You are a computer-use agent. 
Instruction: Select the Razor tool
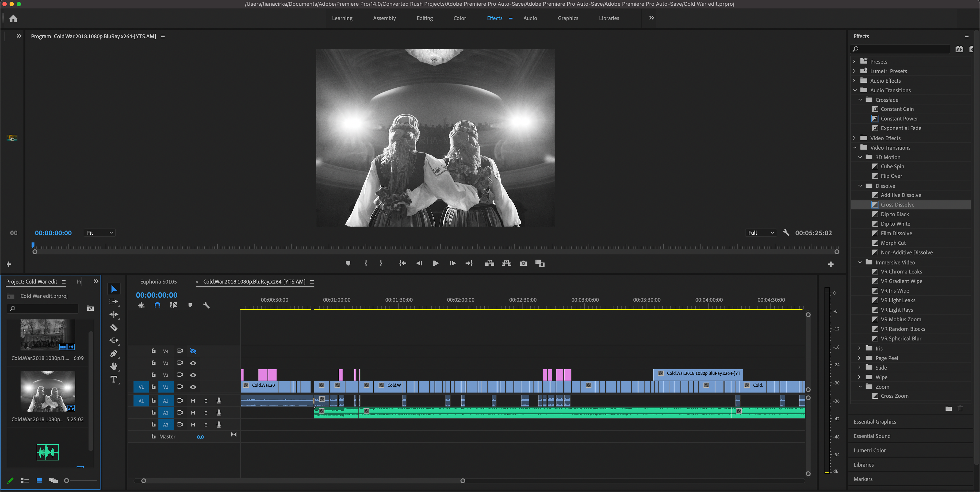pos(114,327)
